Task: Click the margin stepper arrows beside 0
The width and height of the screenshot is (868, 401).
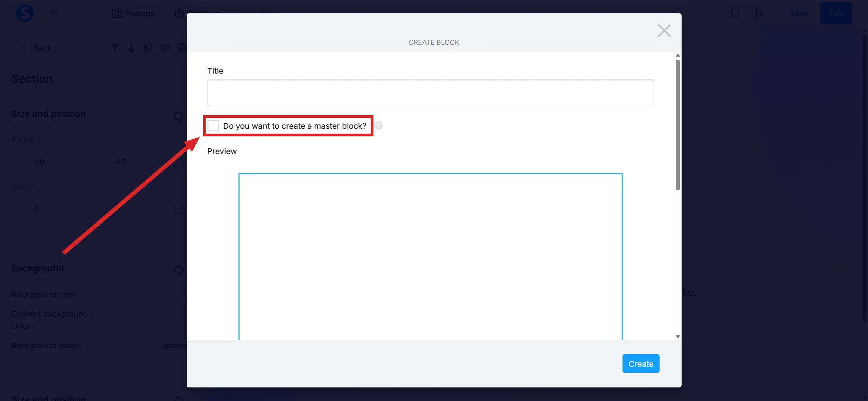Action: 72,209
